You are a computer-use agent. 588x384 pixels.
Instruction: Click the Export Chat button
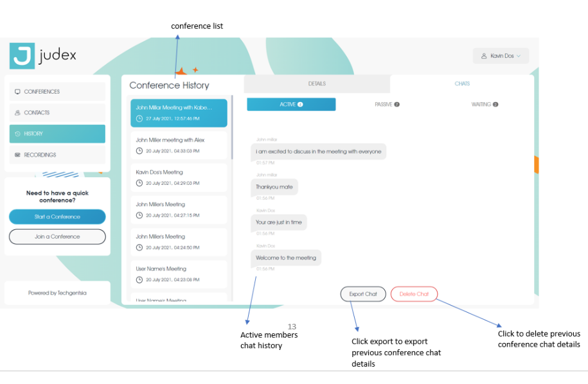pos(363,294)
